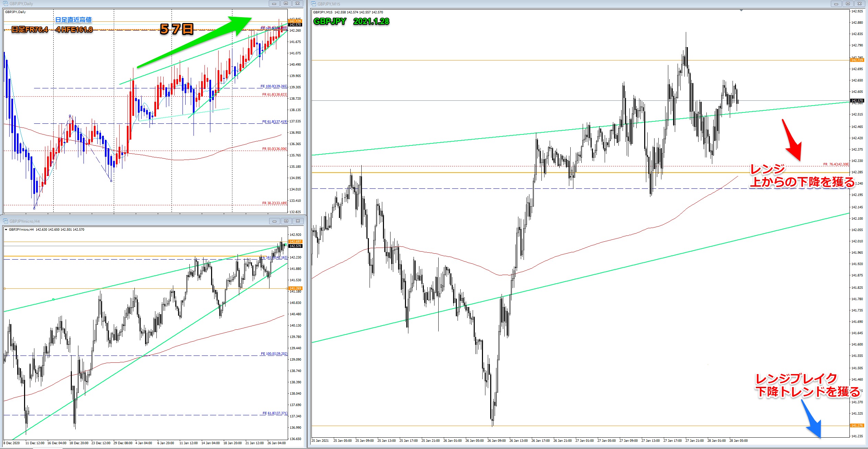Select the blue down arrow on M15 chart
Screen dimensions: 868x449
pyautogui.click(x=812, y=419)
